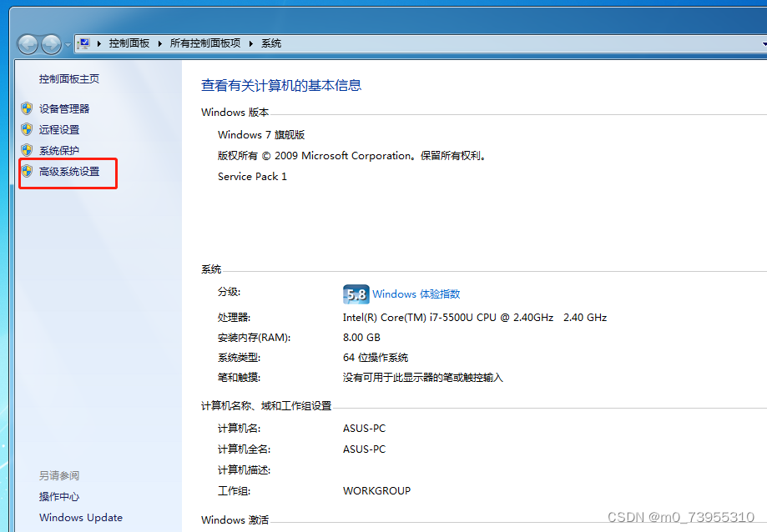This screenshot has height=532, width=767.
Task: Expand the arrow after 控制面板 breadcrumb
Action: point(160,43)
